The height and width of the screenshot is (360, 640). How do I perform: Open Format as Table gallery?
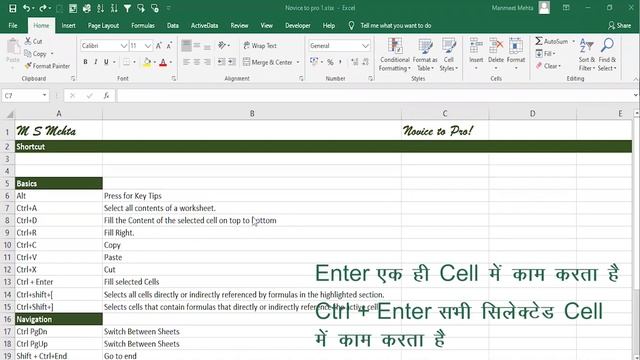click(425, 55)
